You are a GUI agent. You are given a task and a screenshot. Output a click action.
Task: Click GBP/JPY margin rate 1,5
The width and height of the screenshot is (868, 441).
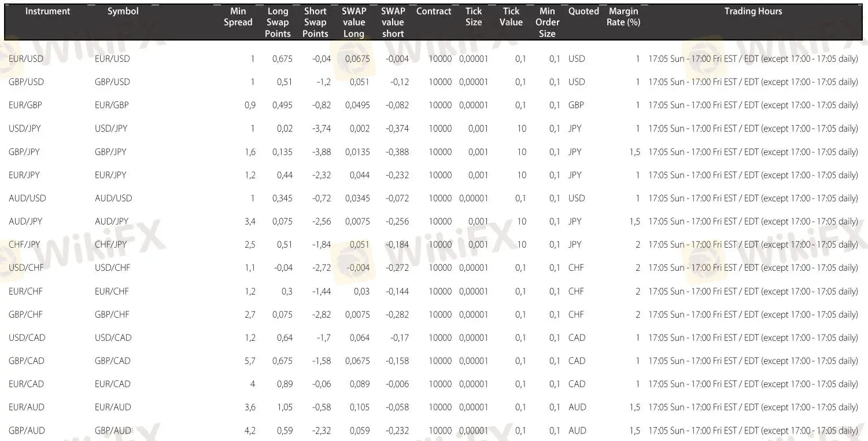pyautogui.click(x=635, y=152)
